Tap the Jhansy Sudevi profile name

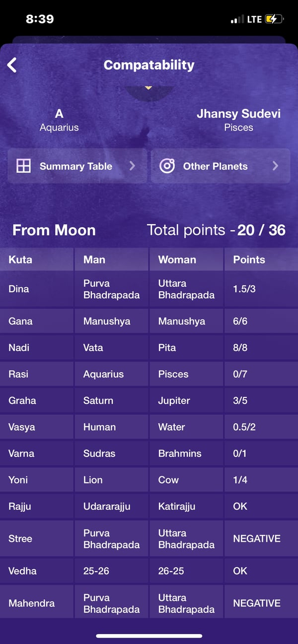pos(238,114)
